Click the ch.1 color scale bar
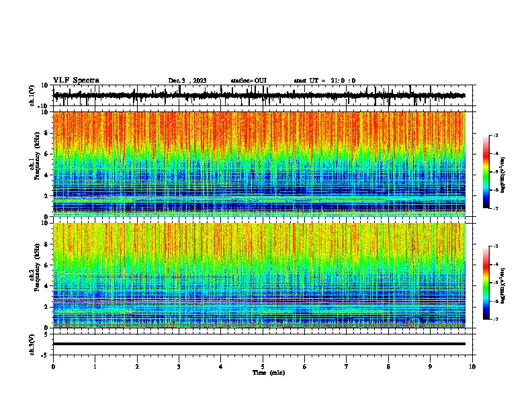Screen dimensions: 532x411 coord(486,172)
